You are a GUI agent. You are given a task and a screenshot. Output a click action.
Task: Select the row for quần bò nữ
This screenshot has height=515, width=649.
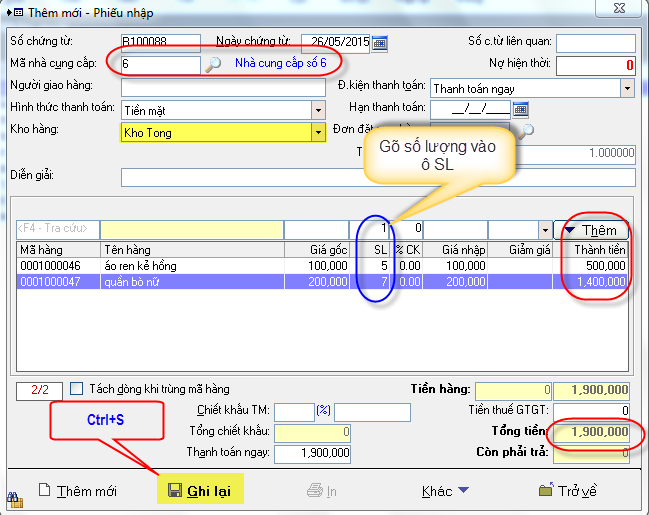coord(150,283)
